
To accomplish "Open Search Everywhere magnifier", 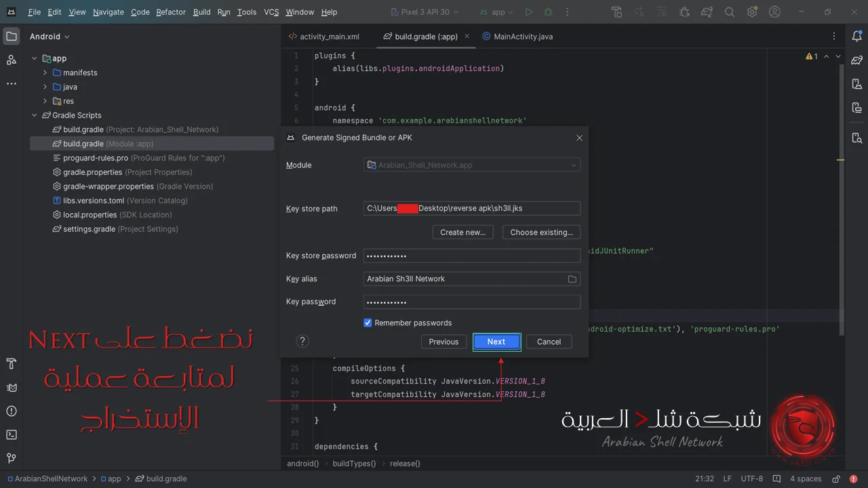I will pyautogui.click(x=730, y=12).
